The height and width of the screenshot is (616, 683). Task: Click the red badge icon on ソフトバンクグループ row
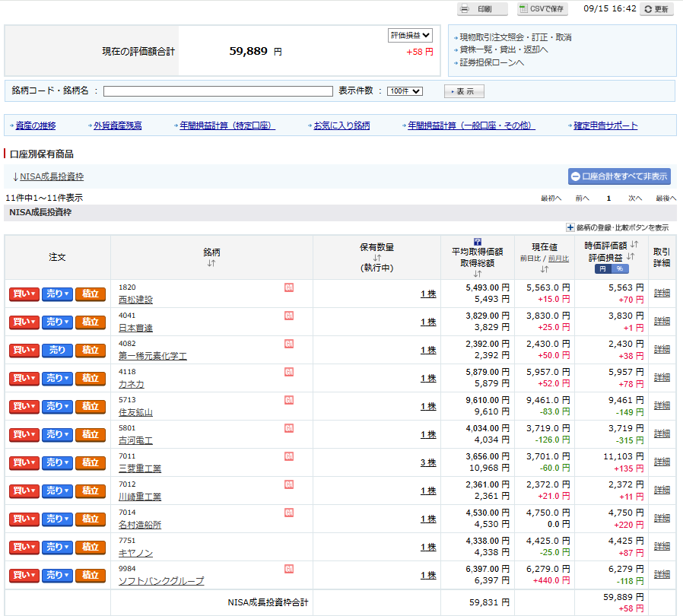pyautogui.click(x=289, y=569)
